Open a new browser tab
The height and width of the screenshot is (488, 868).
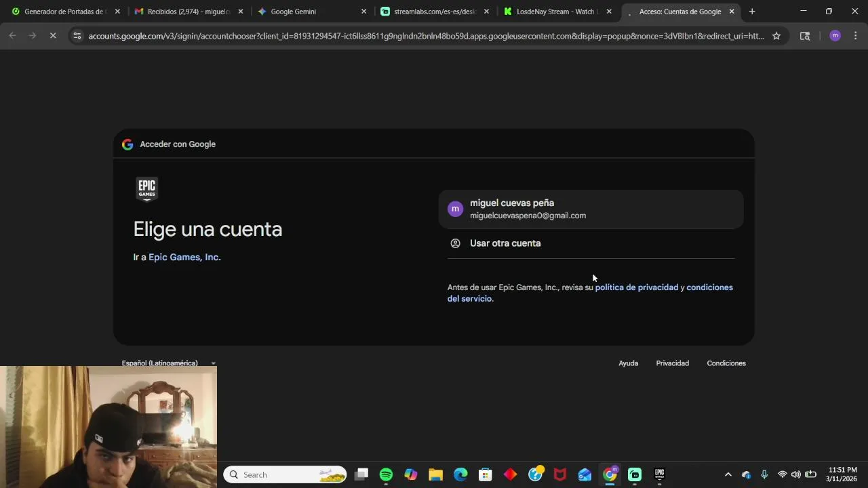click(752, 12)
